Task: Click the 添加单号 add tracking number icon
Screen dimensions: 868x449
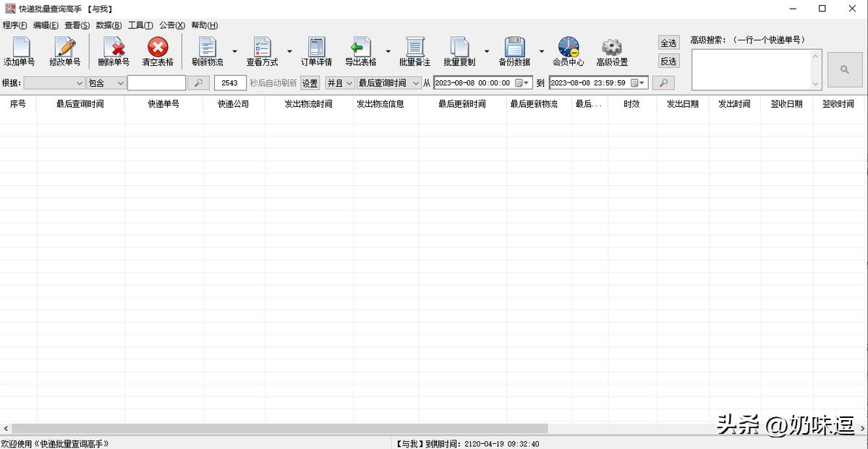Action: [x=19, y=52]
